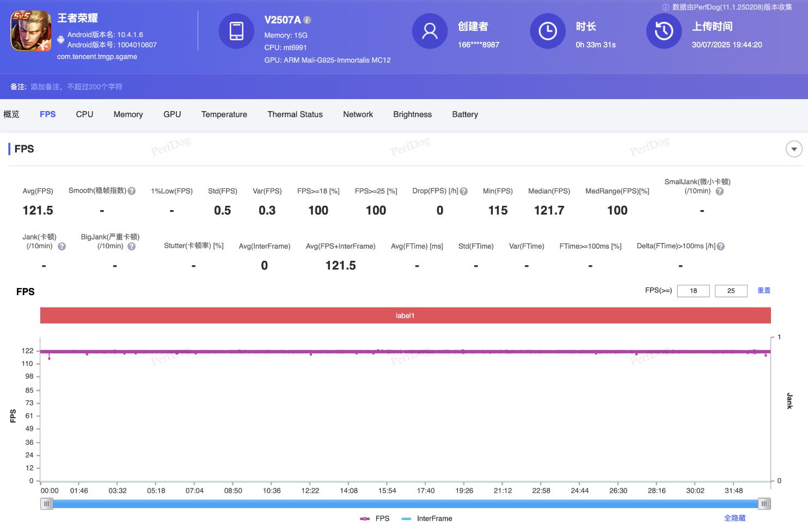
Task: Grab the right handle of the time range slider
Action: [x=764, y=504]
